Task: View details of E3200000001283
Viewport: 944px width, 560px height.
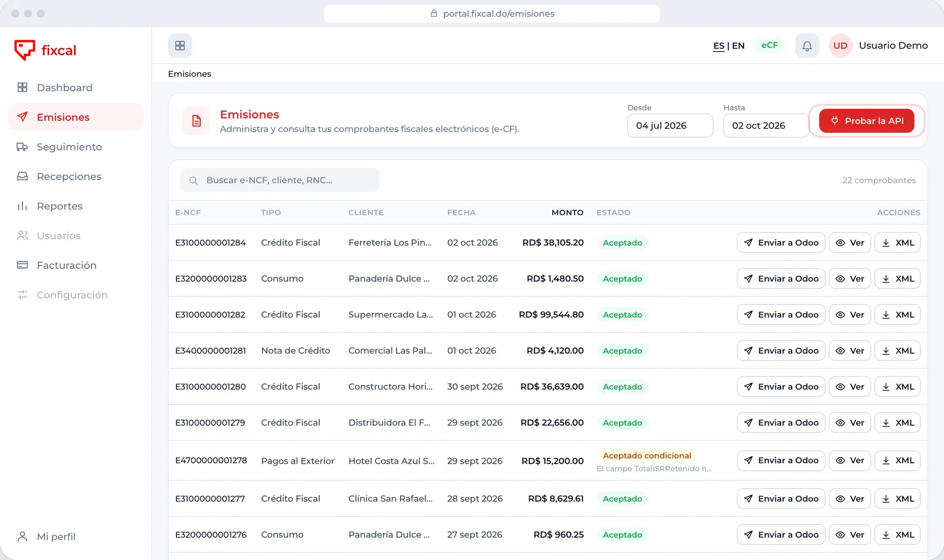Action: click(x=850, y=279)
